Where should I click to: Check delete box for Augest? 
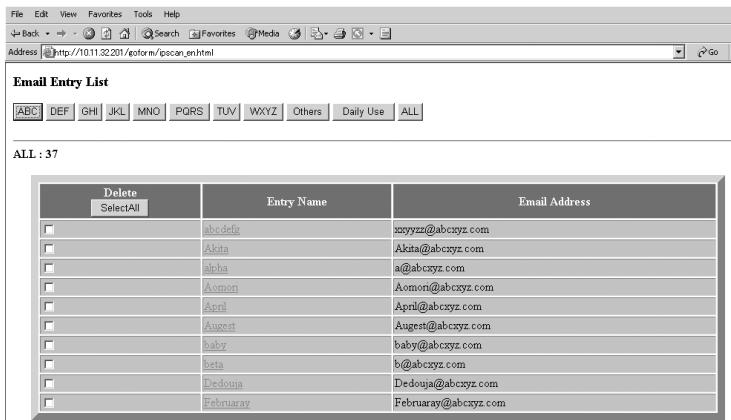tap(49, 325)
